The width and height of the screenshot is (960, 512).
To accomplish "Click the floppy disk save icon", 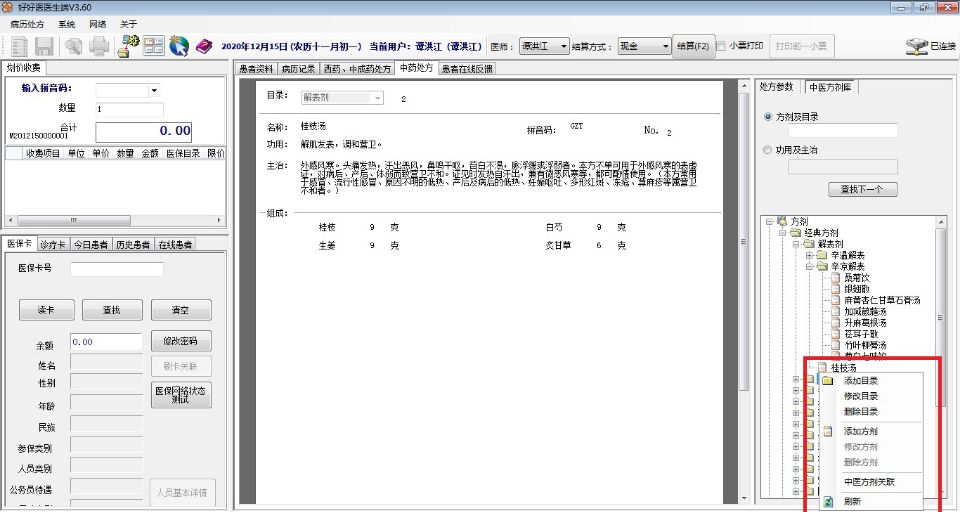I will pyautogui.click(x=44, y=47).
